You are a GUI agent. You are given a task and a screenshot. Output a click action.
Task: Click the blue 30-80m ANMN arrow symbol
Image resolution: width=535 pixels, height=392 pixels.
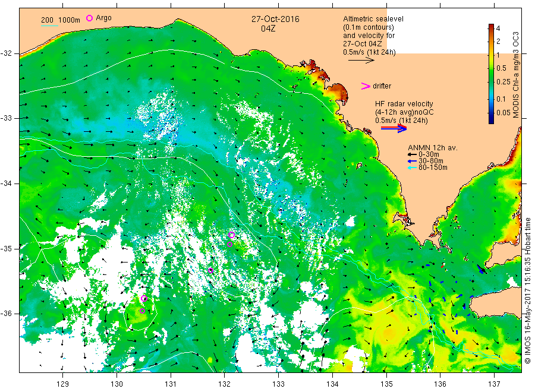(x=412, y=161)
